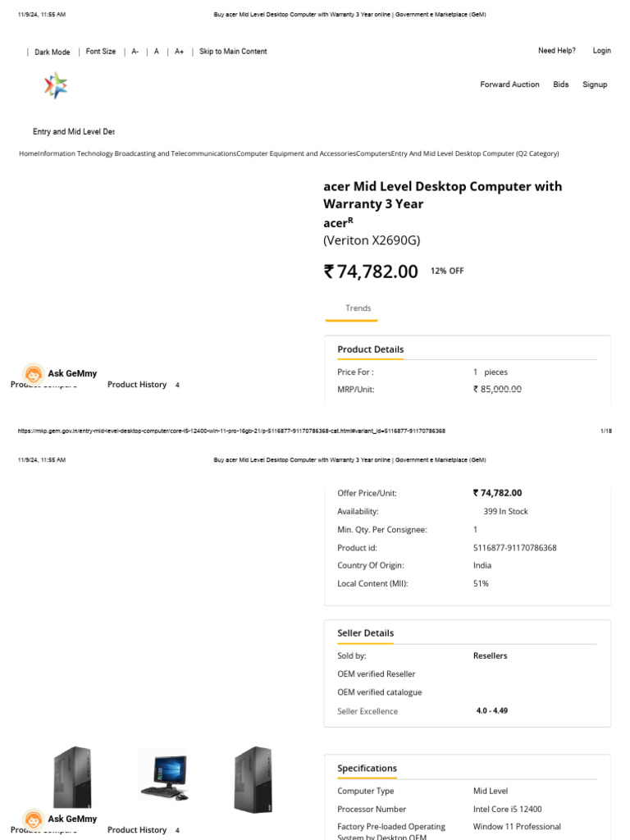Switch to the Trends tab
Viewport: 630px width, 840px height.
tap(358, 308)
